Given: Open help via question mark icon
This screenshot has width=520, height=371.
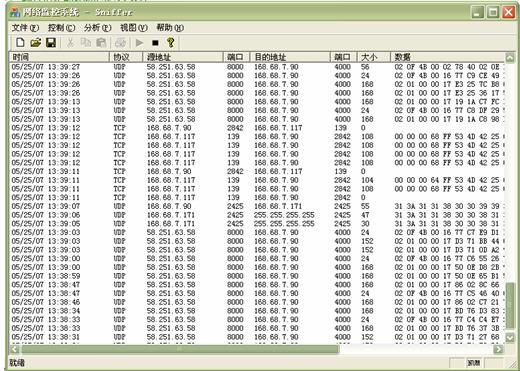Looking at the screenshot, I should [x=170, y=43].
